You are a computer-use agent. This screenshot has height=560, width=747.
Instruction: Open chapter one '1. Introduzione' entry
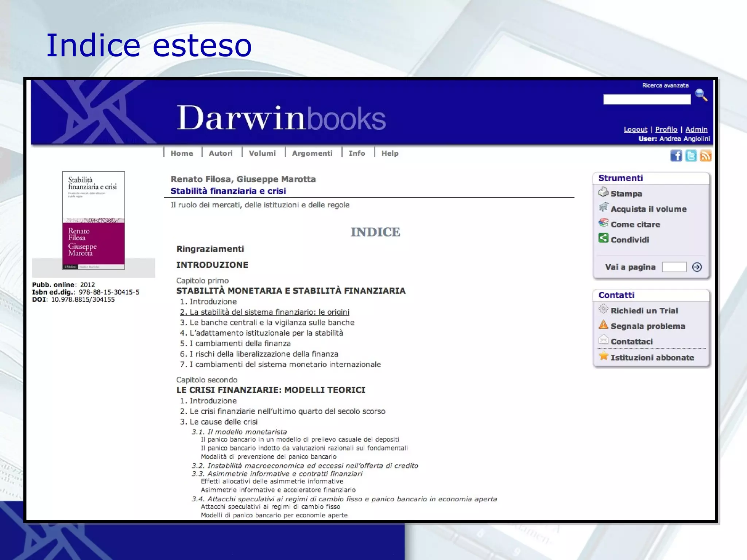pos(208,302)
